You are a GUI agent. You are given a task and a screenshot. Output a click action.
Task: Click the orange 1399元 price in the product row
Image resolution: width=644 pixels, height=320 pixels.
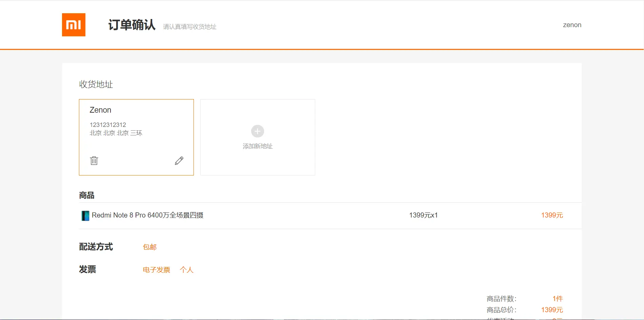pyautogui.click(x=552, y=215)
